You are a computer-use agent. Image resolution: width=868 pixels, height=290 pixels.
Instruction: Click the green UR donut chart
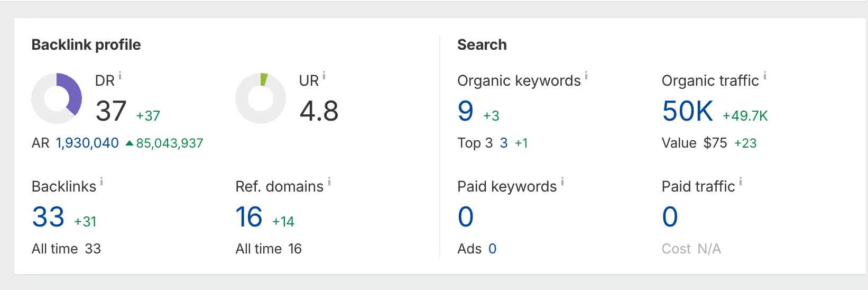click(x=261, y=98)
